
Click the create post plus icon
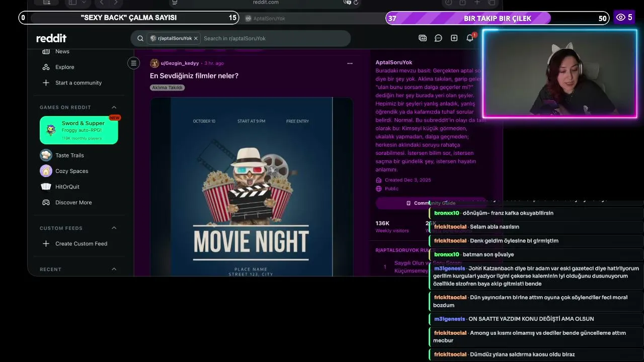454,38
